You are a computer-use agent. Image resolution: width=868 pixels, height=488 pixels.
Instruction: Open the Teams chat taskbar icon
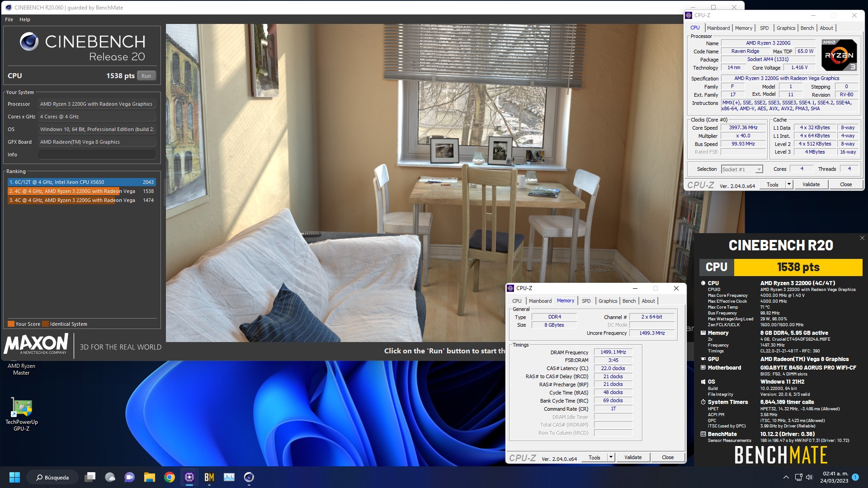click(129, 477)
